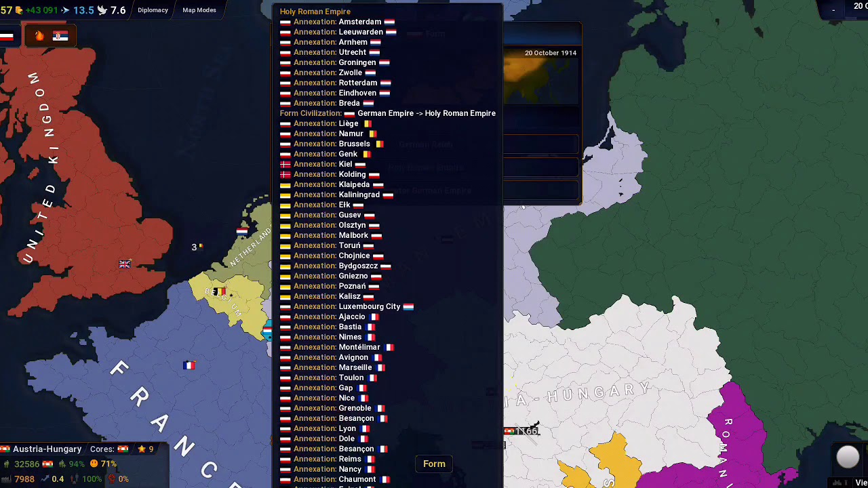The width and height of the screenshot is (868, 488).
Task: Click the +43 091 income value
Action: pyautogui.click(x=42, y=10)
